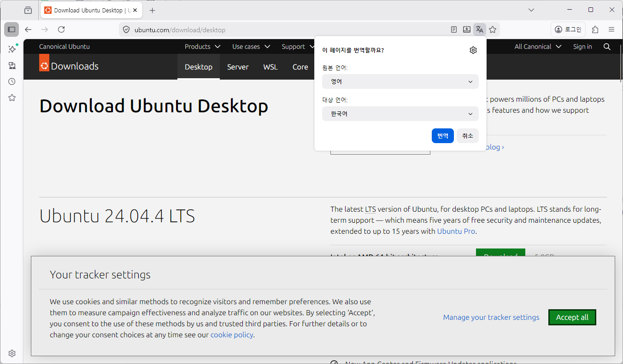Open the extensions puzzle icon
623x364 pixels.
click(595, 29)
